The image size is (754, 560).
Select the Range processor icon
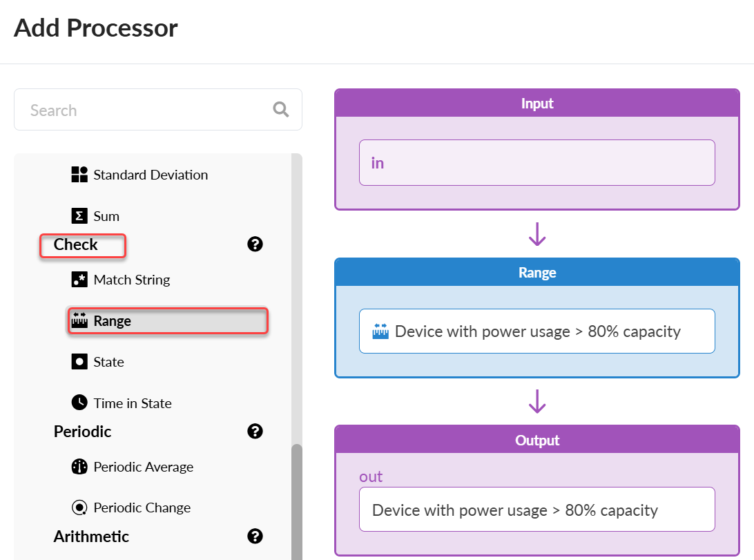tap(79, 321)
